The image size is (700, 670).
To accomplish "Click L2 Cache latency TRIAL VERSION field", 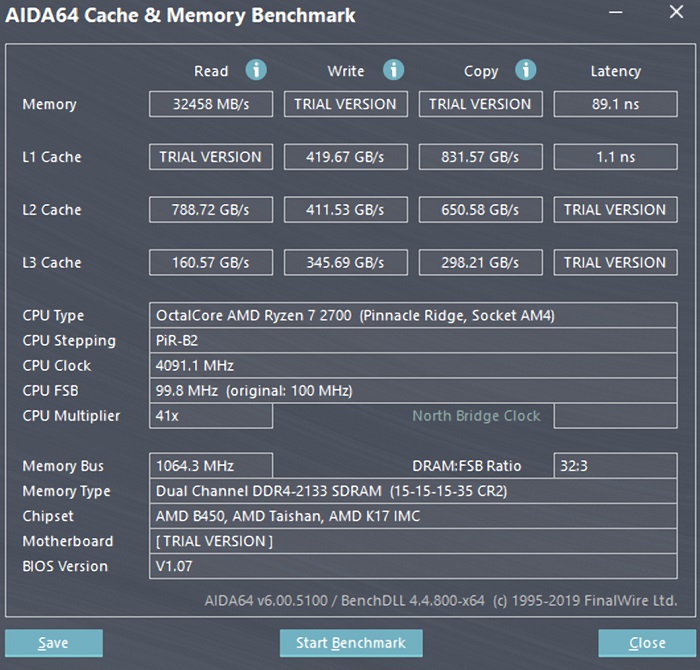I will tap(616, 209).
